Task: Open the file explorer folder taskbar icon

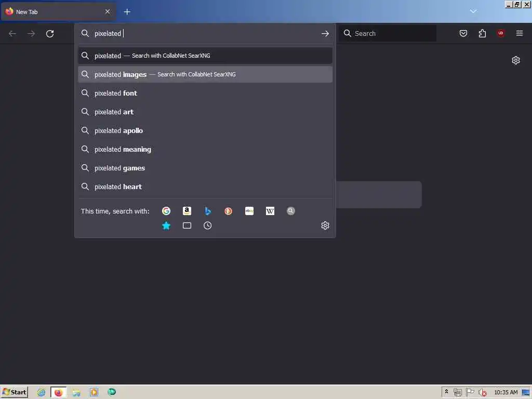Action: (x=76, y=392)
